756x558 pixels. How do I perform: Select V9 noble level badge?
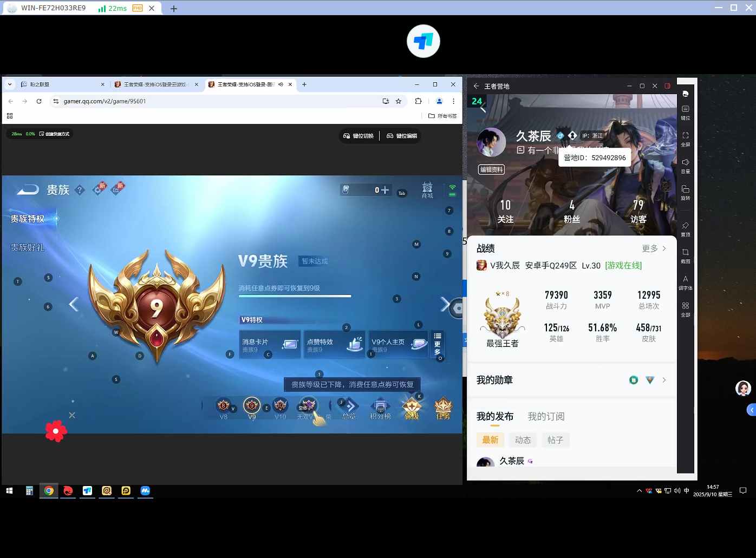point(252,409)
